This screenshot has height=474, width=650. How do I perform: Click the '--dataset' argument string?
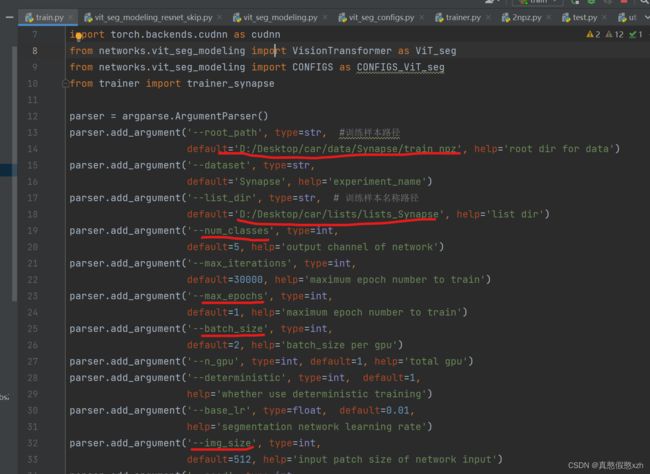tap(218, 165)
